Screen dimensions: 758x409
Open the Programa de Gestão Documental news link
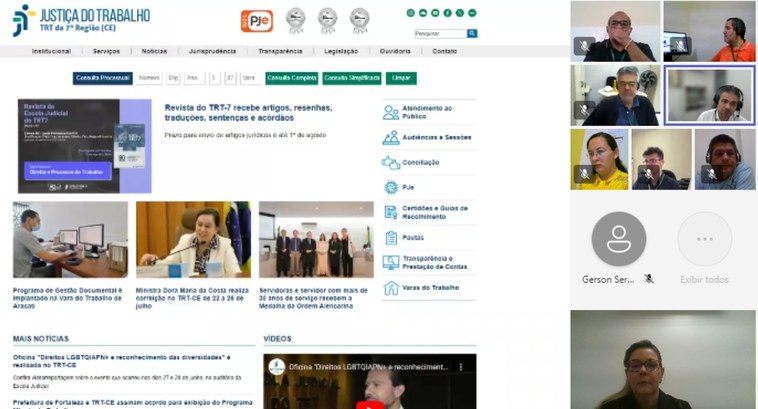pyautogui.click(x=68, y=298)
